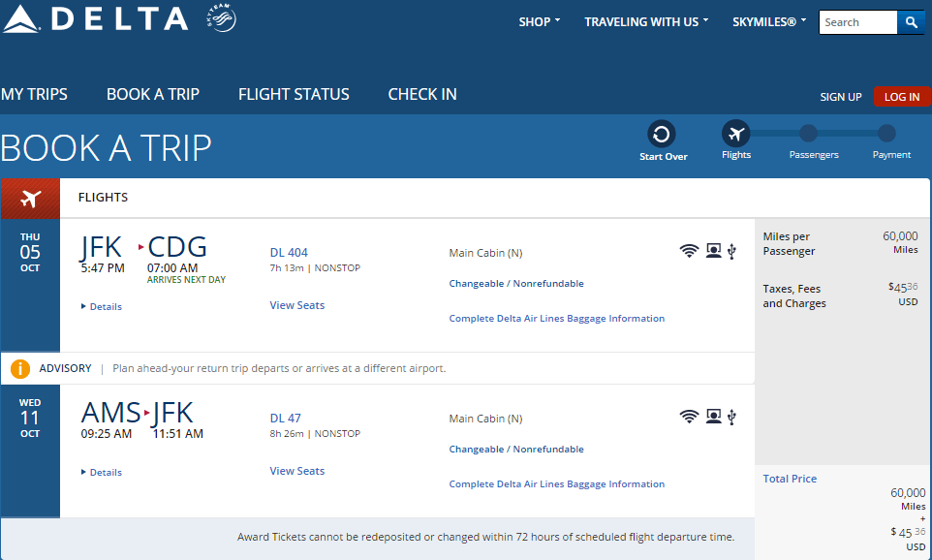Click the orange Advisory info icon
The height and width of the screenshot is (560, 932).
(20, 368)
